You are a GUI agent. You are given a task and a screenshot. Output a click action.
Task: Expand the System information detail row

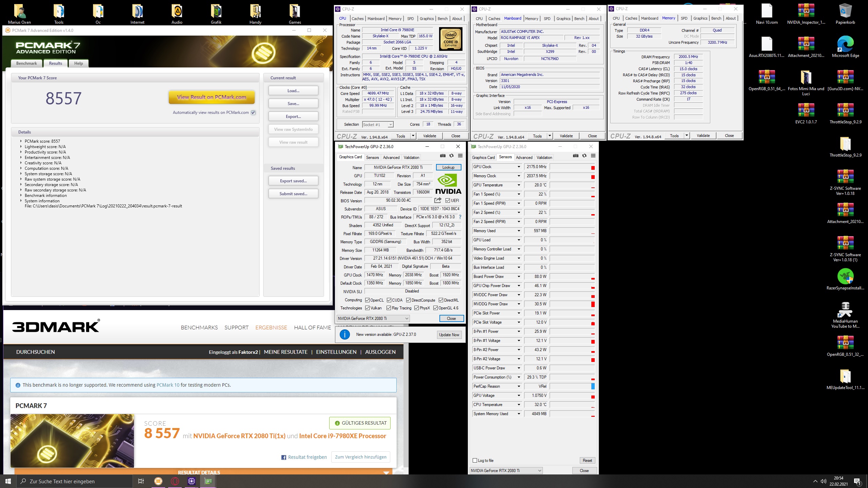tap(21, 201)
